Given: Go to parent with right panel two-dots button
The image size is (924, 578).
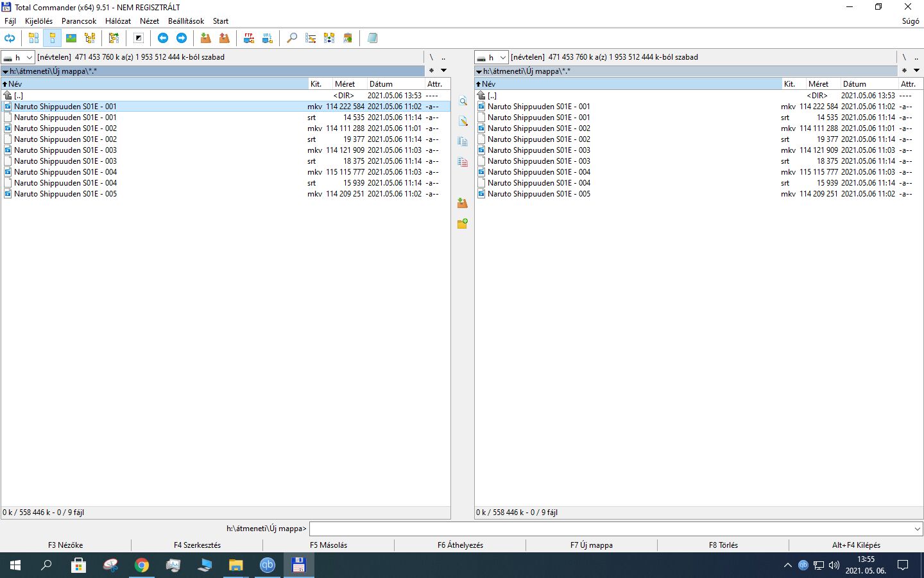Looking at the screenshot, I should tap(916, 57).
